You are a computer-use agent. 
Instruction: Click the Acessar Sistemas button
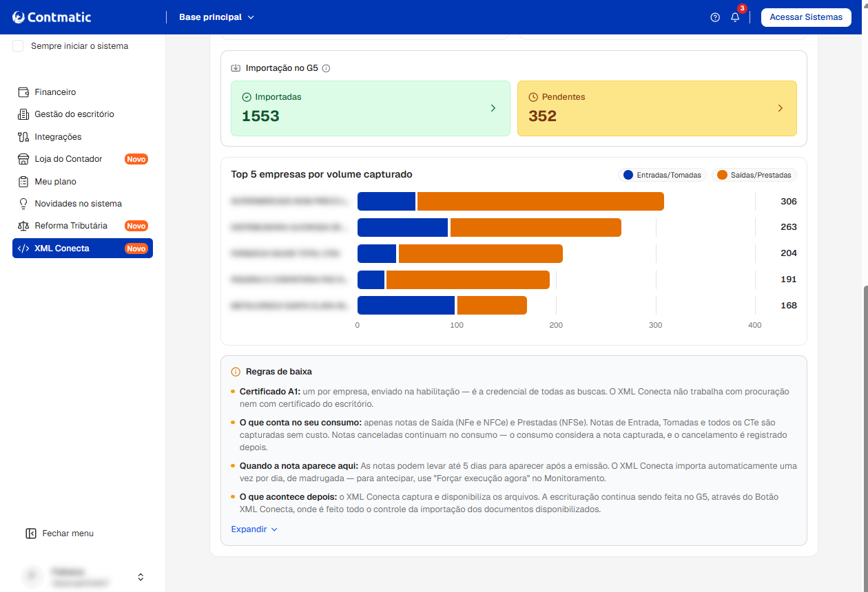point(806,17)
